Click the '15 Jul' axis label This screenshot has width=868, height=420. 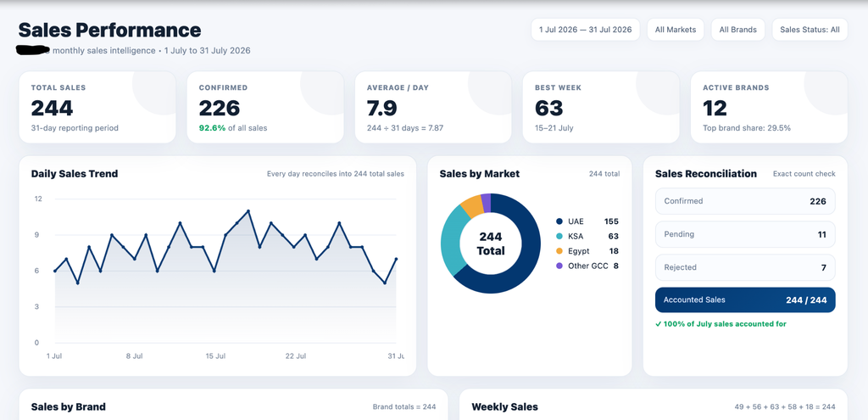(215, 356)
